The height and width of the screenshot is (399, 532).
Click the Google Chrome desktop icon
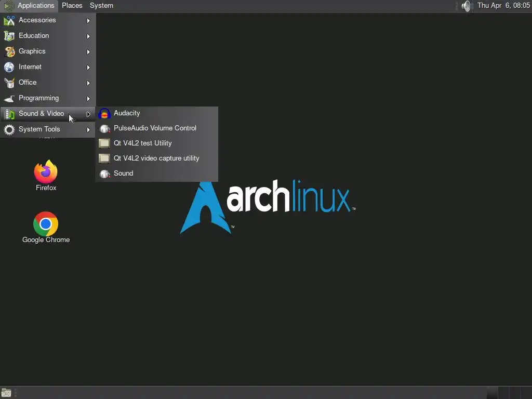[46, 224]
